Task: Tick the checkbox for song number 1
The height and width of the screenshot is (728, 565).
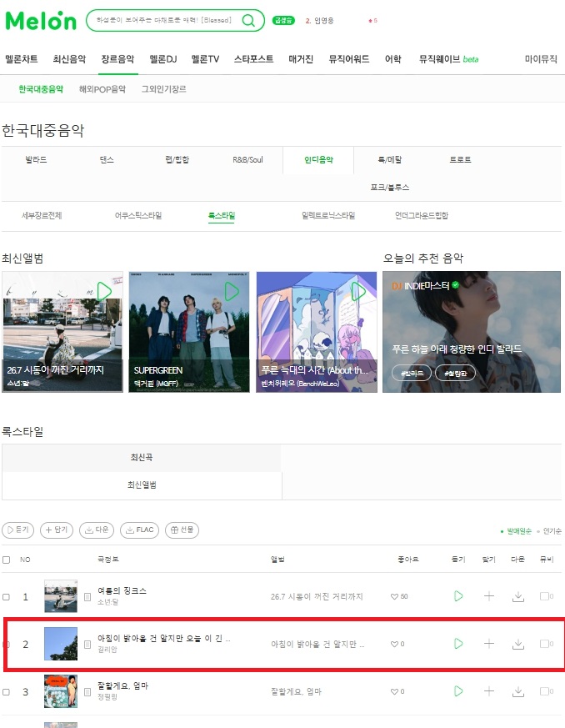Action: point(6,597)
